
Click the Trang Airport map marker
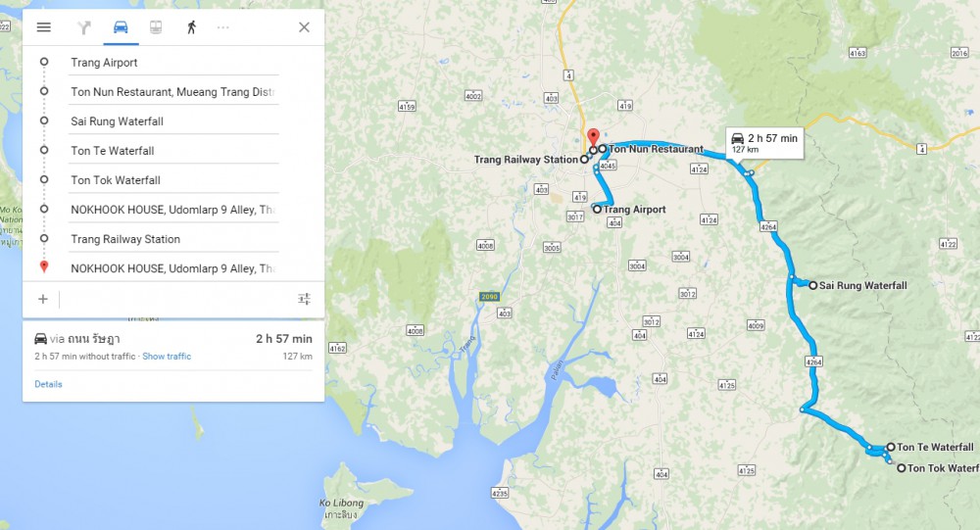click(x=597, y=210)
